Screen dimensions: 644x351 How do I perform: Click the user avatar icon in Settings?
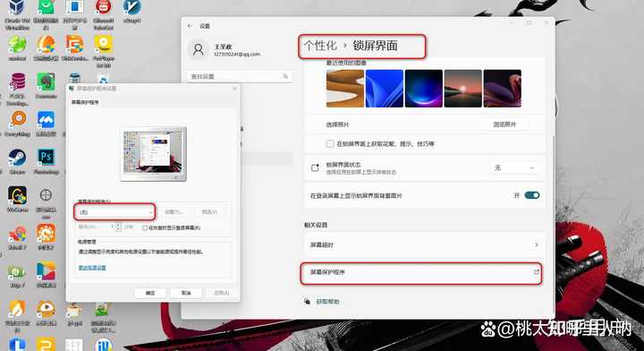[x=199, y=50]
